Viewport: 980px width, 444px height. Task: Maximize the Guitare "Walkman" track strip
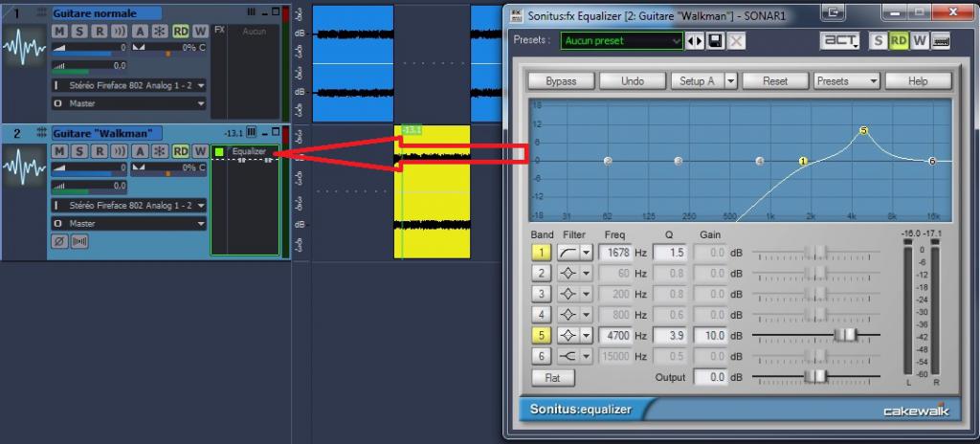tap(276, 132)
